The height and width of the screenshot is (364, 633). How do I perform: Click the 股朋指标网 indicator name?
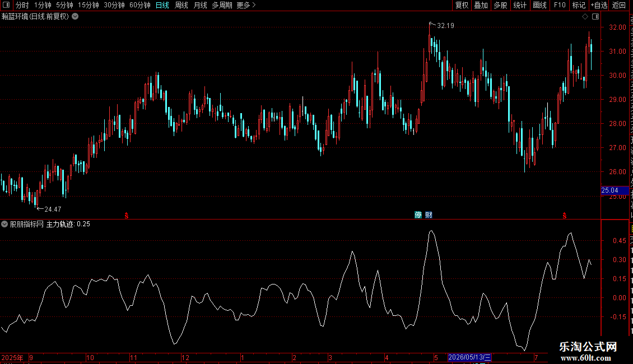click(27, 224)
